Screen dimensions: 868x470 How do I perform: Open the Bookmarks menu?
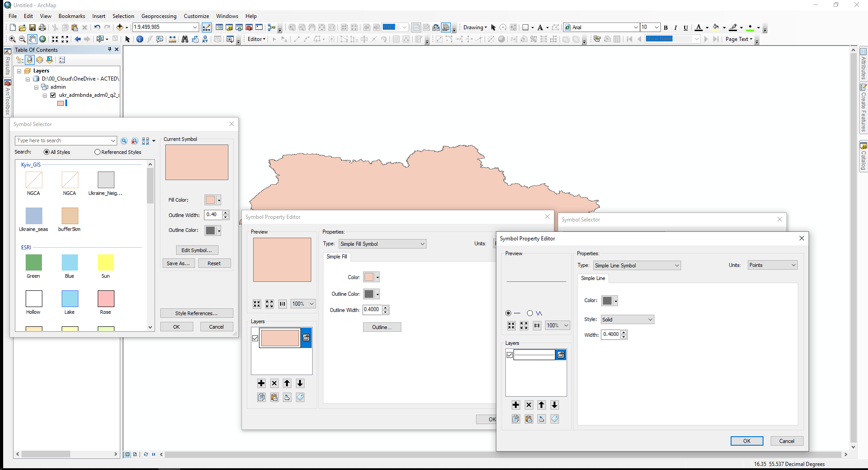(x=72, y=16)
